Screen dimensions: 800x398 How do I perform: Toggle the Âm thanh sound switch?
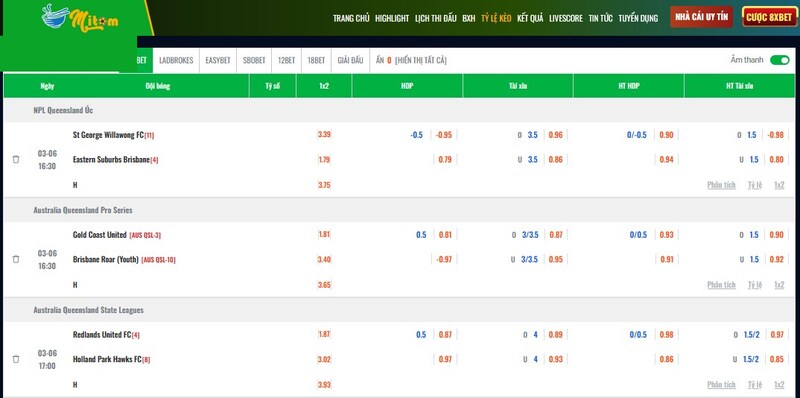click(x=780, y=60)
